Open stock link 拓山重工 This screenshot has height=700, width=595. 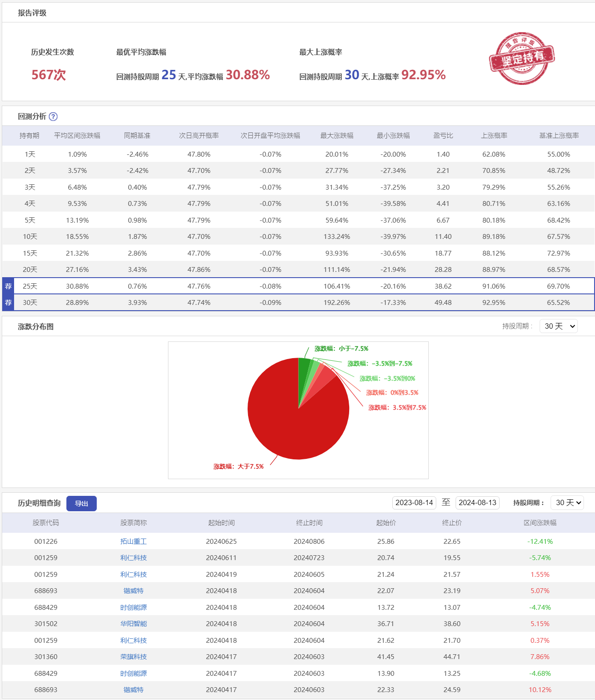point(133,542)
